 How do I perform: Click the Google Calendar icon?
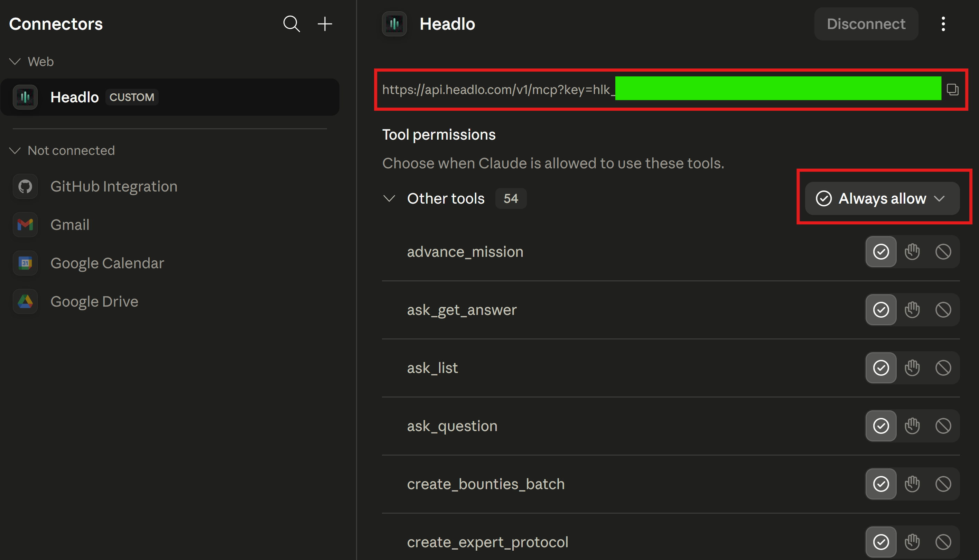point(25,263)
